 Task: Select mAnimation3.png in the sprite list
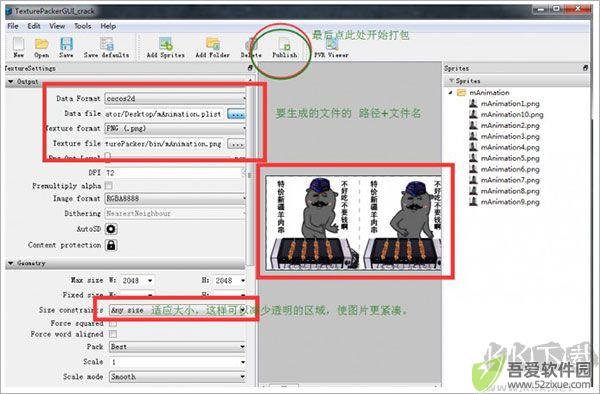pyautogui.click(x=510, y=136)
